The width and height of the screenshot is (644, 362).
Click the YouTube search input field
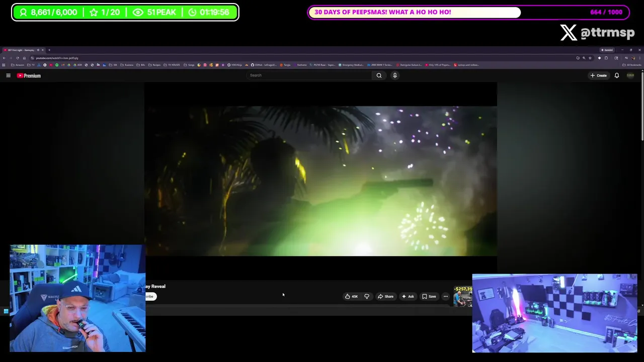[309, 75]
